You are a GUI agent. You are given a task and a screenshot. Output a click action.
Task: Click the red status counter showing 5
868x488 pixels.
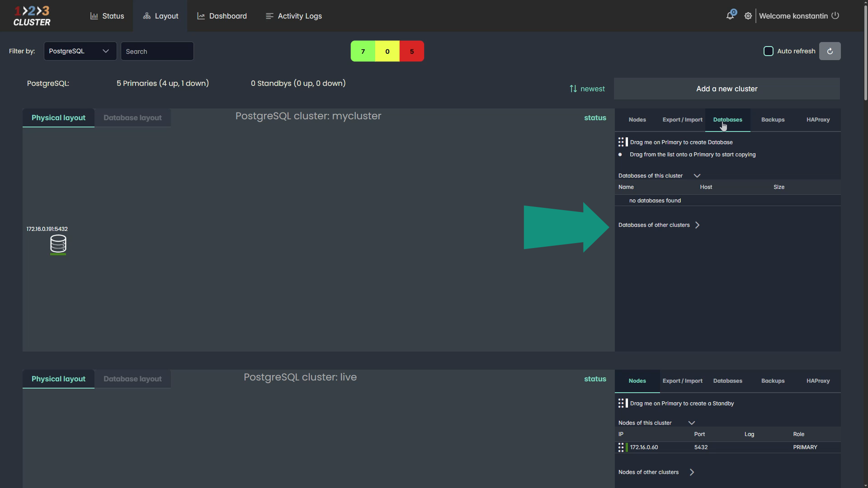pos(411,51)
